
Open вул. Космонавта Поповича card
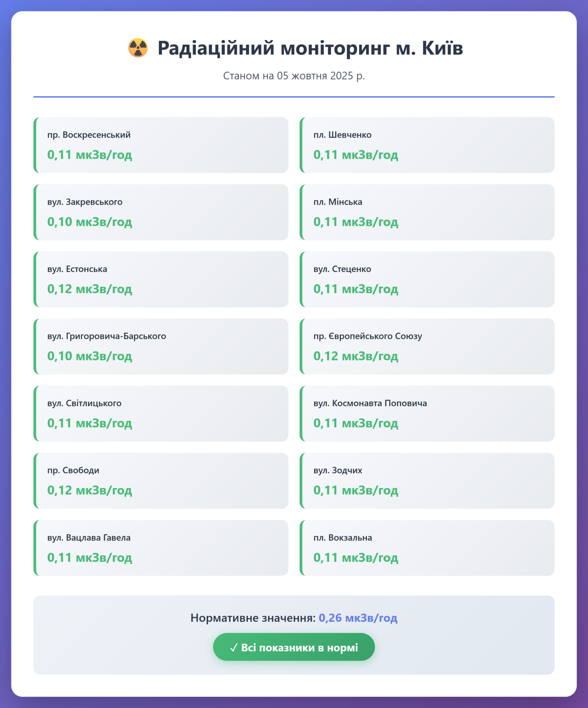click(x=427, y=413)
